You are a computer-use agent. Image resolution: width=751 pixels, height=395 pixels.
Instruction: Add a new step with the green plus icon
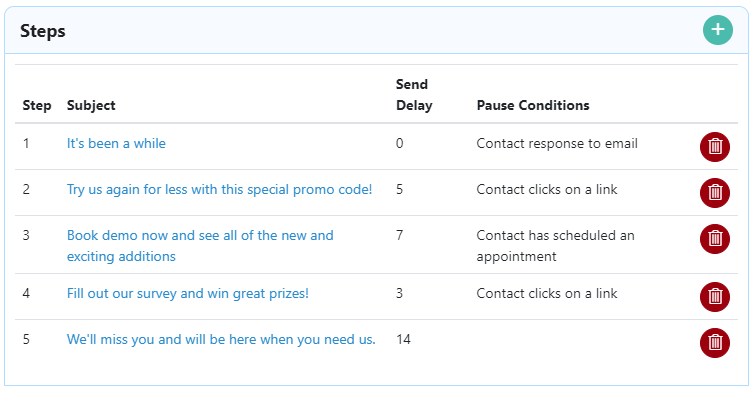[717, 30]
